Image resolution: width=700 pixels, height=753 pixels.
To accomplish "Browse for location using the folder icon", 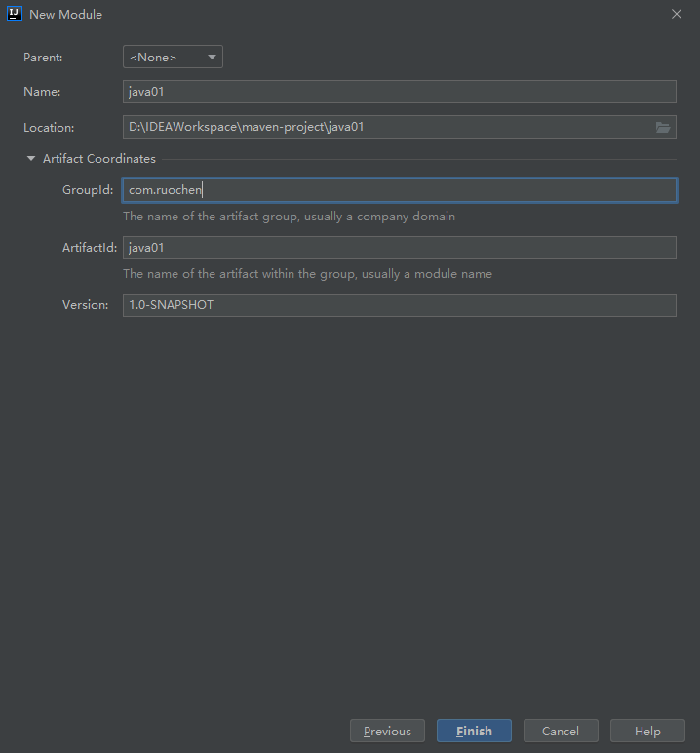I will [663, 127].
